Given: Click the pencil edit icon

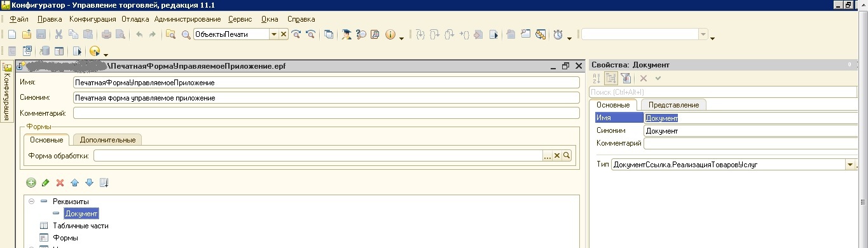Looking at the screenshot, I should (x=46, y=183).
